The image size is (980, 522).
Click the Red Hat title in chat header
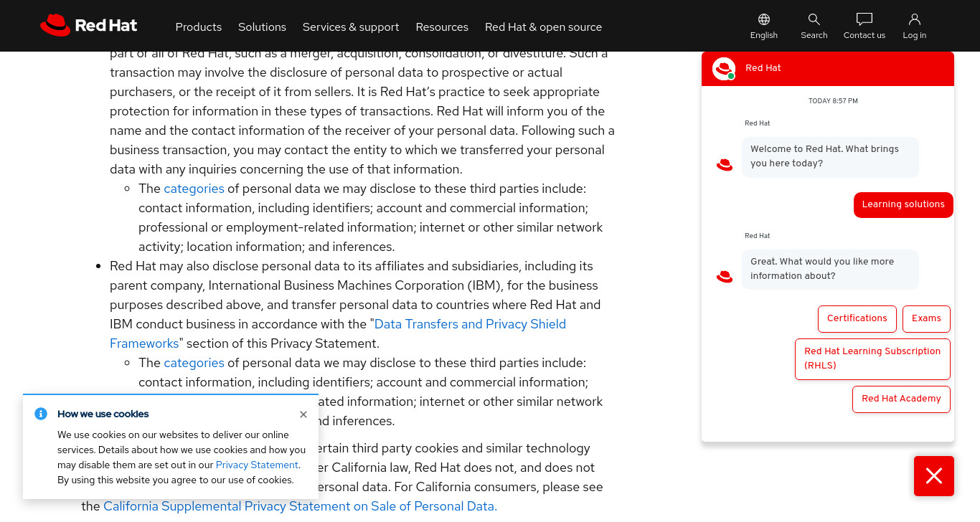click(763, 68)
